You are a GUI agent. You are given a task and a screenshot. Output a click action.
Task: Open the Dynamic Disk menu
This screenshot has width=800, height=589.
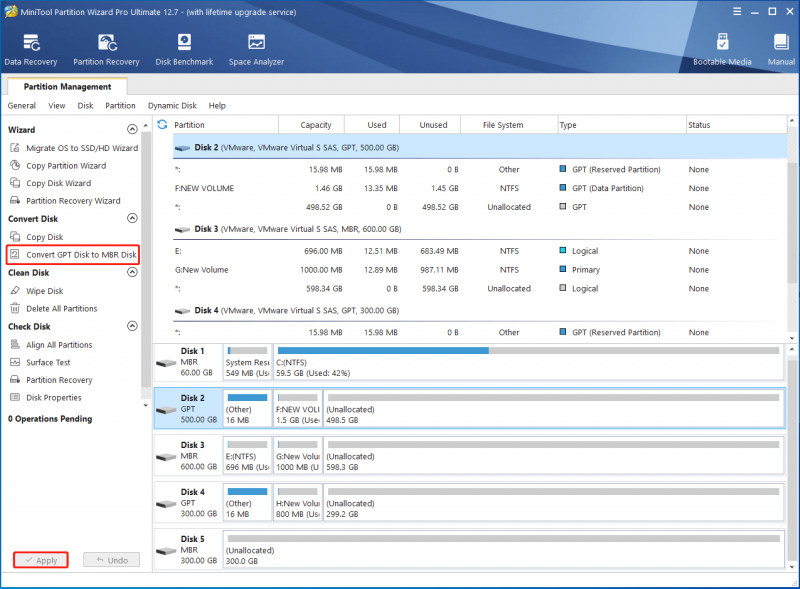(172, 106)
